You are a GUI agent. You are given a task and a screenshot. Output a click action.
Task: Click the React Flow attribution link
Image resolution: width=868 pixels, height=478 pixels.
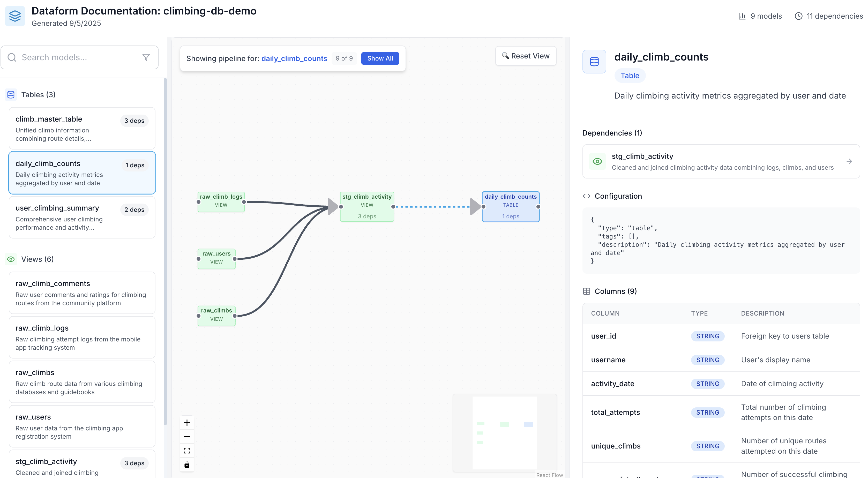coord(549,475)
